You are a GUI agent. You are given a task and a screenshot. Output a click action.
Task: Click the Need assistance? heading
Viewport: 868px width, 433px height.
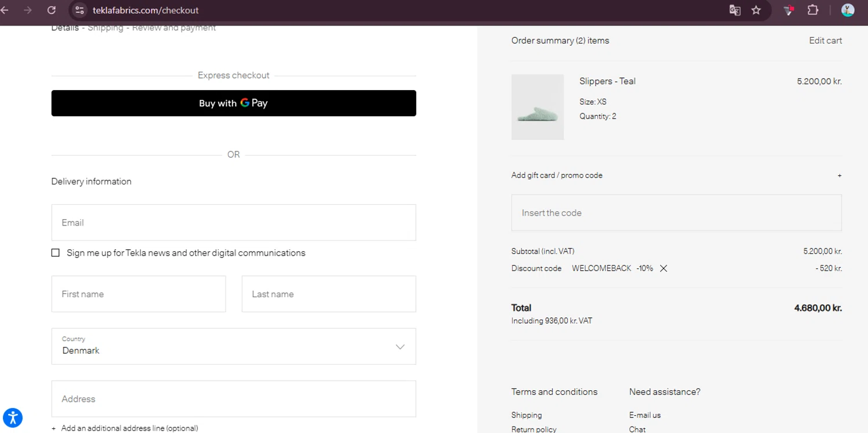(x=664, y=392)
